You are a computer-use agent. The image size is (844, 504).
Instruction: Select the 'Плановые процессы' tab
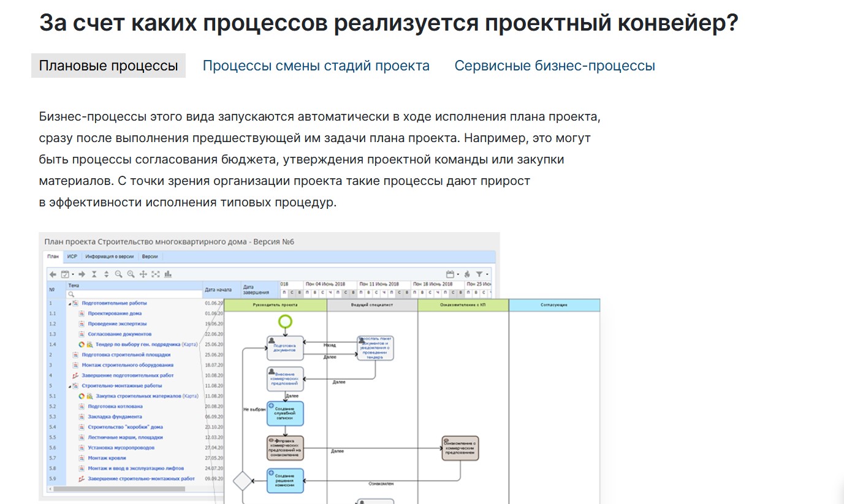pyautogui.click(x=108, y=66)
